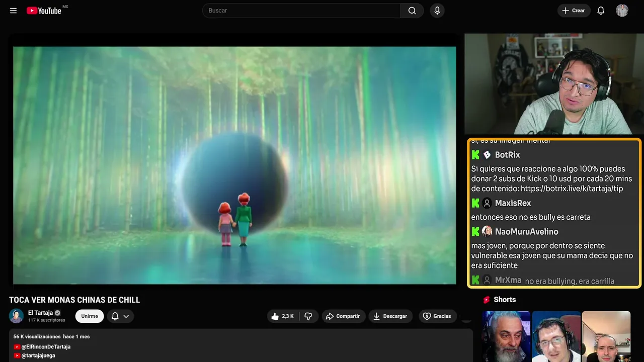Open the @ElRinconDeTartaja channel link

coord(46,347)
